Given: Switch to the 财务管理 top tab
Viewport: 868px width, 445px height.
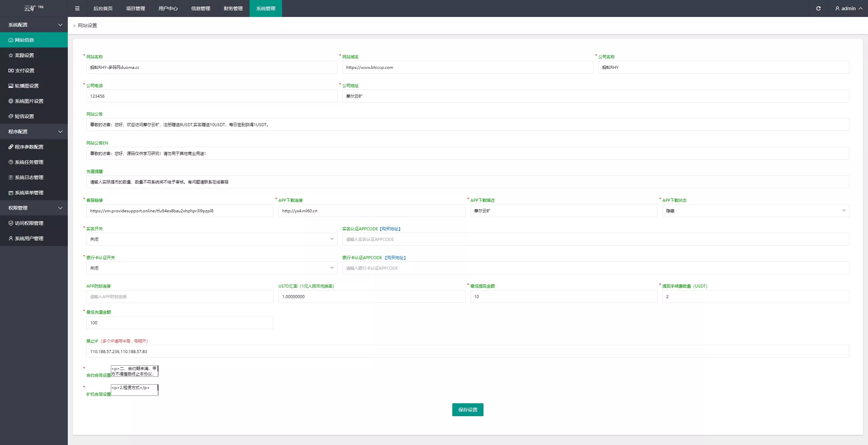Looking at the screenshot, I should click(x=233, y=8).
